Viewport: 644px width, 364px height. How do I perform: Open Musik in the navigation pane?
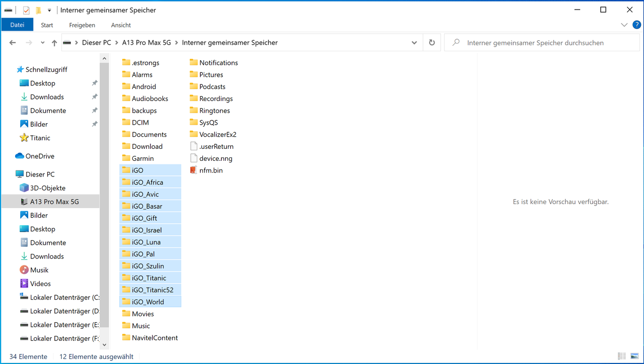pyautogui.click(x=39, y=269)
